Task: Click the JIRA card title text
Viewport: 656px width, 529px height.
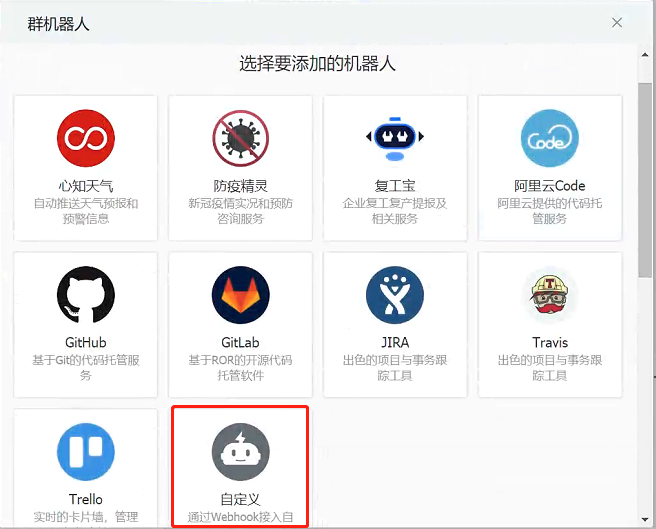Action: 396,343
